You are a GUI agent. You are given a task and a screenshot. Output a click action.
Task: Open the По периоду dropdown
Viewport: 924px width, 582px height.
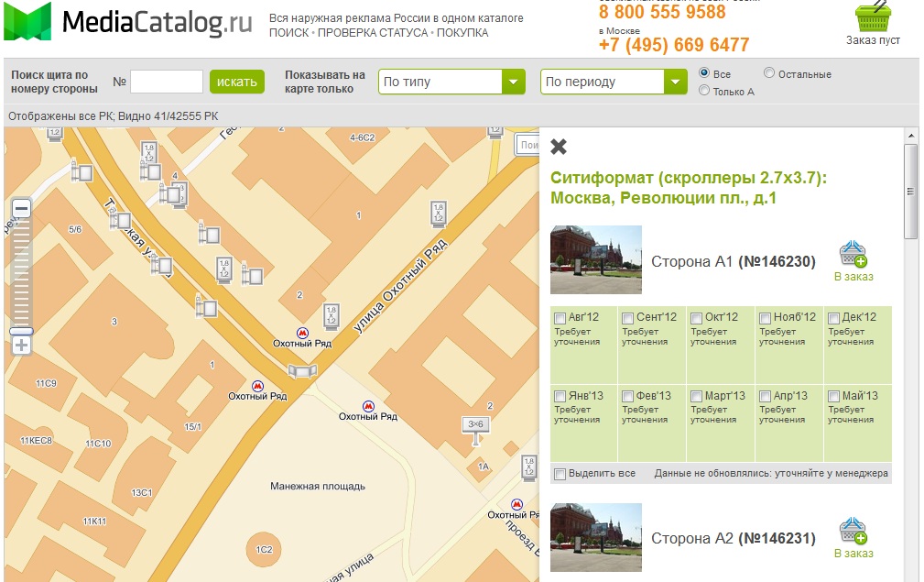point(614,82)
